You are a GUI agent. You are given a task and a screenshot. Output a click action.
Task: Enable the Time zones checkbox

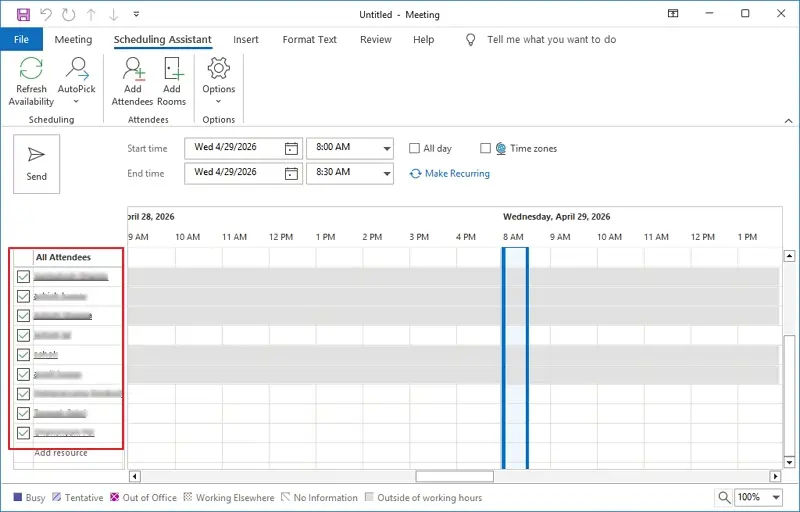click(485, 148)
